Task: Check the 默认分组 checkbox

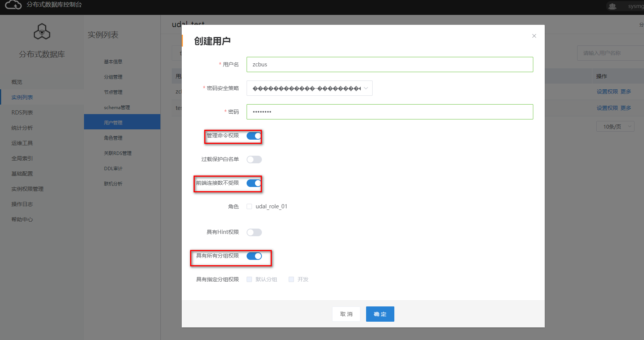Action: [249, 279]
